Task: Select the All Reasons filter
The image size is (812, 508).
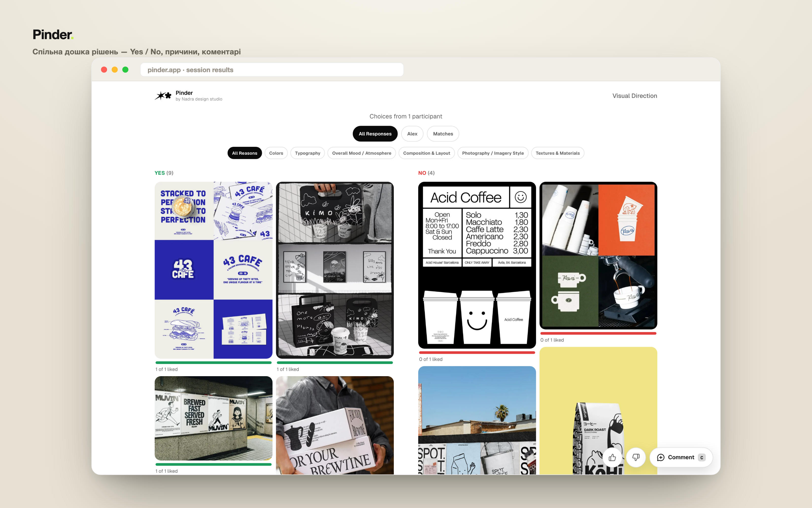Action: 245,153
